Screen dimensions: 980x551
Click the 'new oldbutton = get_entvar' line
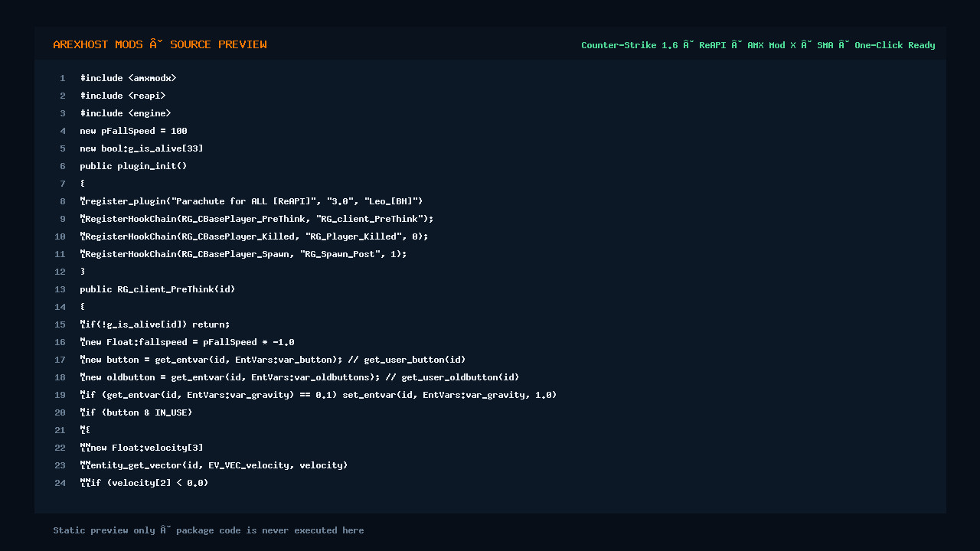[299, 377]
